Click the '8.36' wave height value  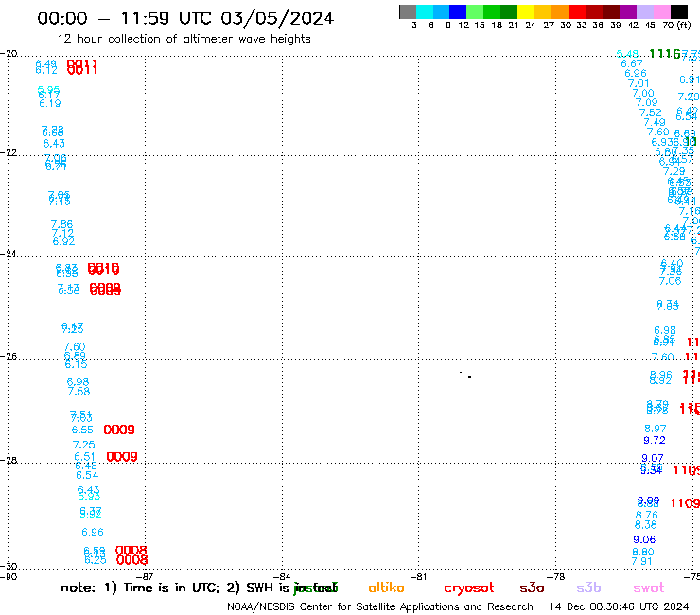click(645, 525)
